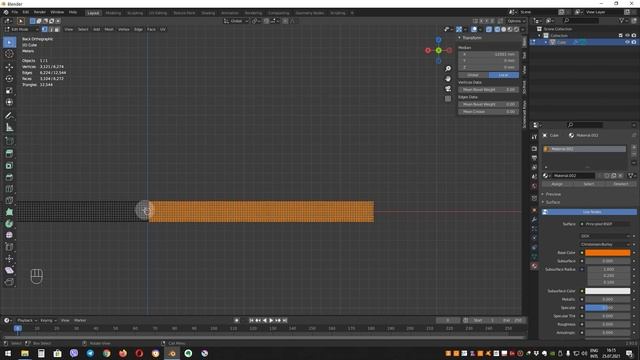Activate the Smooth tool

click(x=9, y=236)
